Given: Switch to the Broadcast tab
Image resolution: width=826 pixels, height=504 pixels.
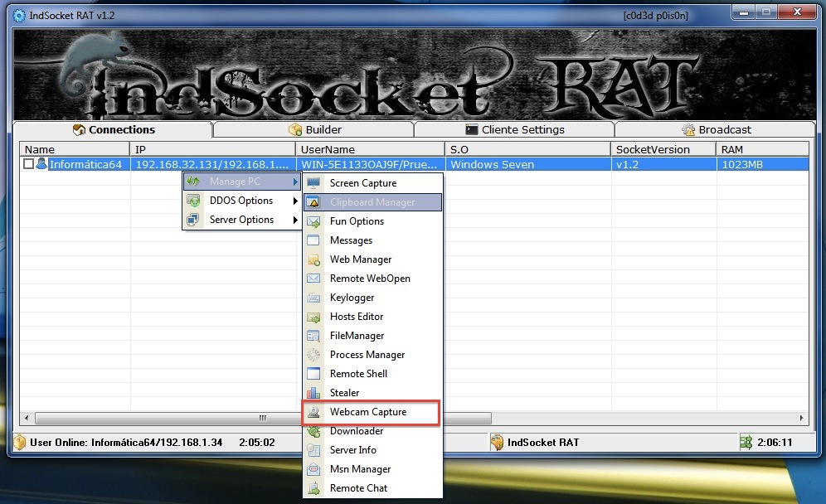Looking at the screenshot, I should [716, 129].
